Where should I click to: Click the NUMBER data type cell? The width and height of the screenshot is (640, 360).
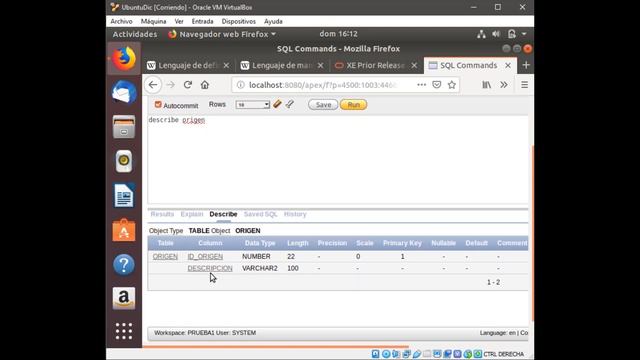pyautogui.click(x=256, y=256)
